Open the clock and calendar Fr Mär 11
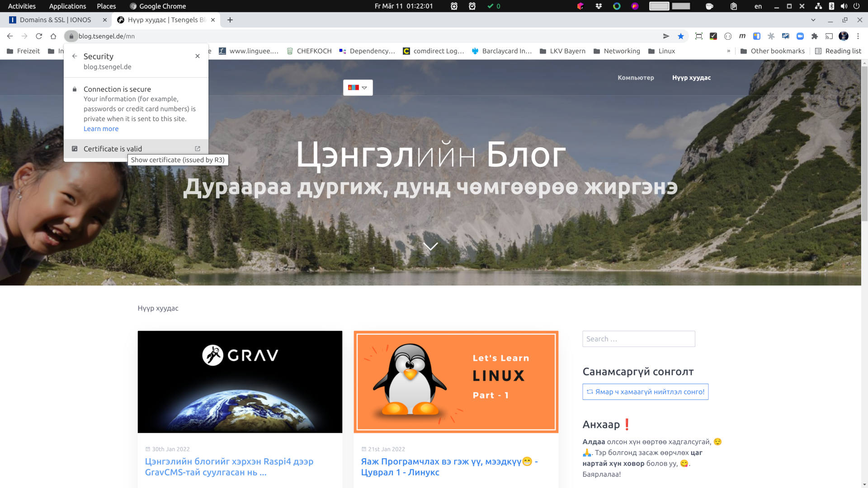Screen dimensions: 868x488 [x=404, y=6]
